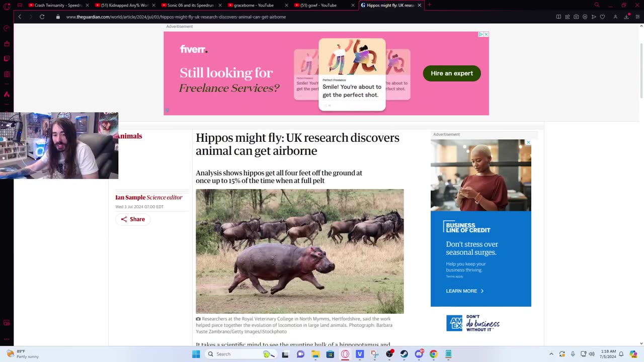The width and height of the screenshot is (644, 362).
Task: Open Windows notifications bell icon
Action: tap(621, 354)
